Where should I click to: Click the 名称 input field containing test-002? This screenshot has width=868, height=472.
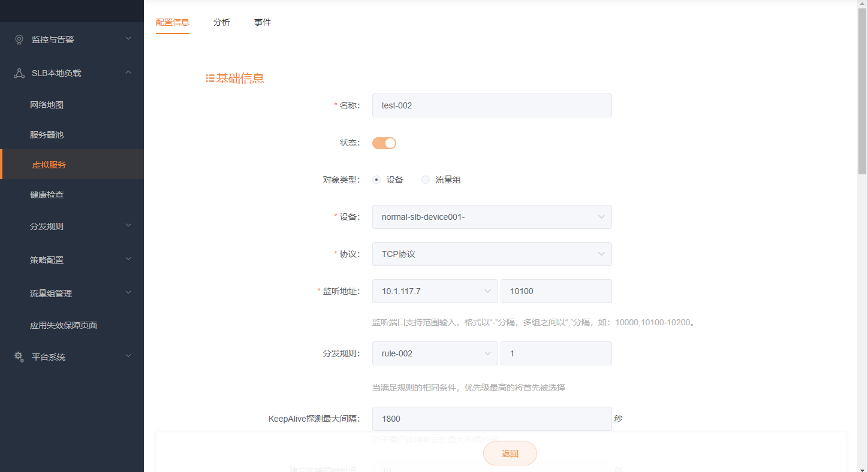click(x=492, y=105)
